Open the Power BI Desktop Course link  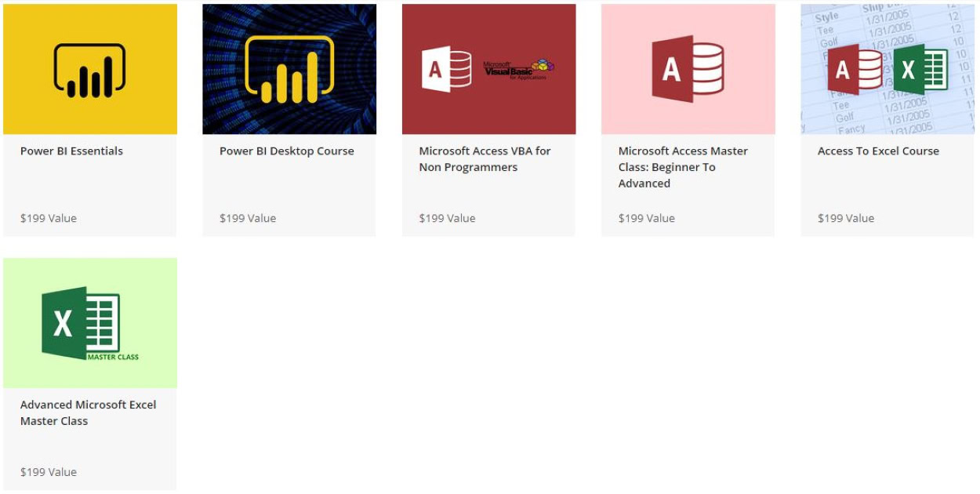pos(287,151)
